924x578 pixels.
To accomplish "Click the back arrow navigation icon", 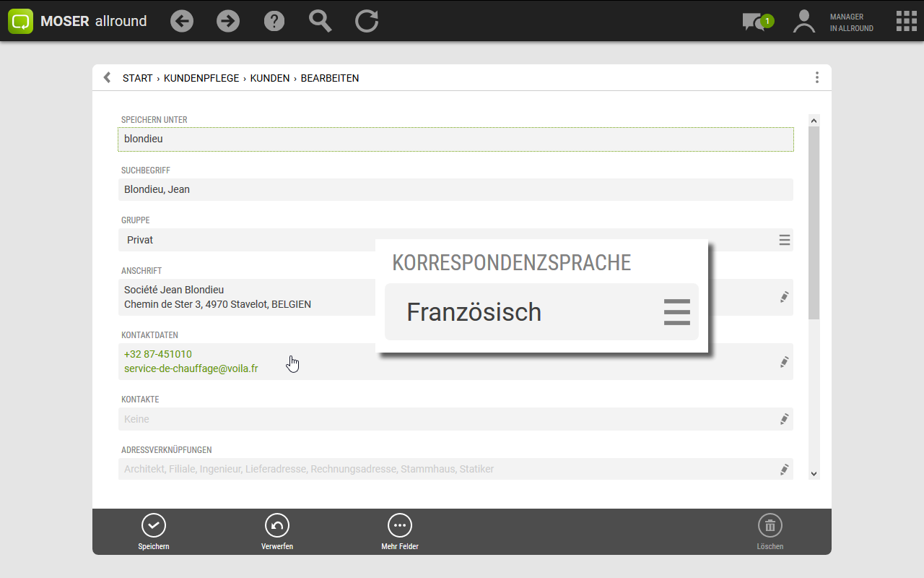I will [182, 21].
